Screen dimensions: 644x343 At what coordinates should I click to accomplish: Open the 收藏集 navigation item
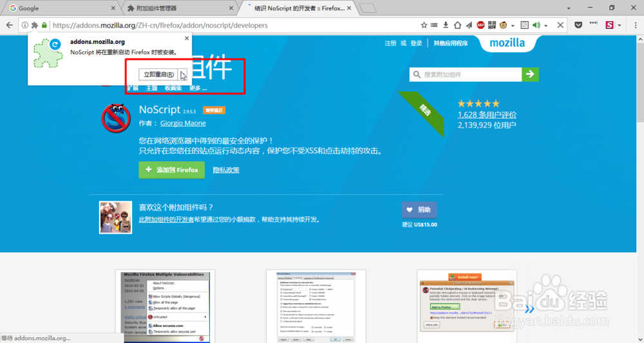pos(173,88)
